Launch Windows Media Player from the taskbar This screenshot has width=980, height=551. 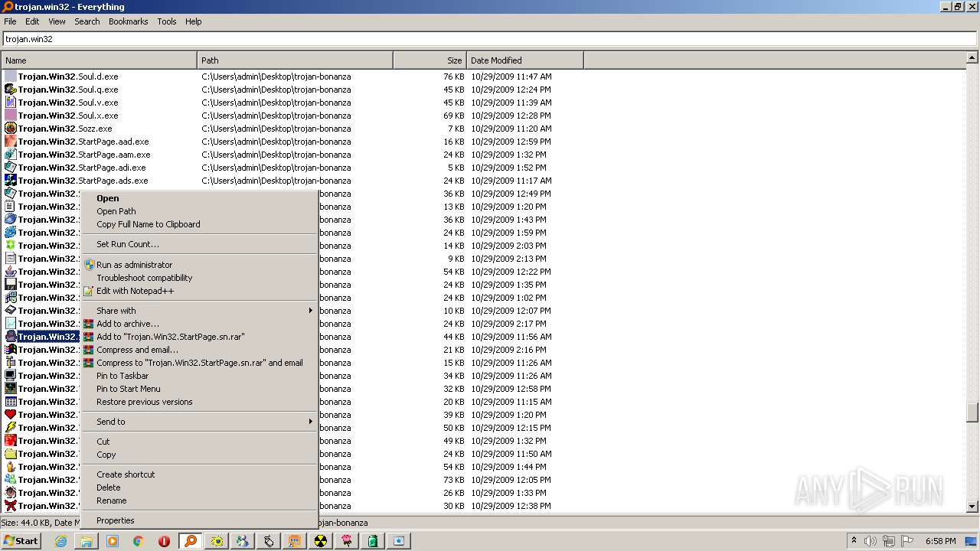[x=113, y=541]
